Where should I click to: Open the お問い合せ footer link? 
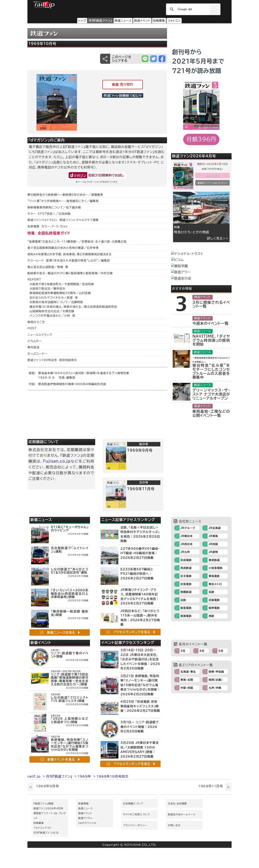click(x=174, y=825)
